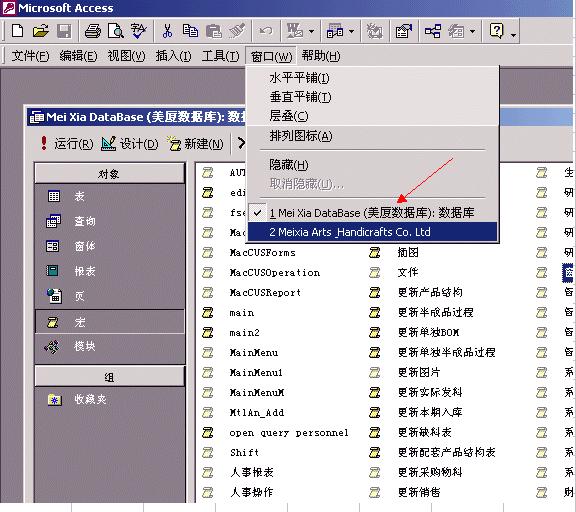This screenshot has width=576, height=512.
Task: Click the Cut scissors icon
Action: [x=167, y=31]
